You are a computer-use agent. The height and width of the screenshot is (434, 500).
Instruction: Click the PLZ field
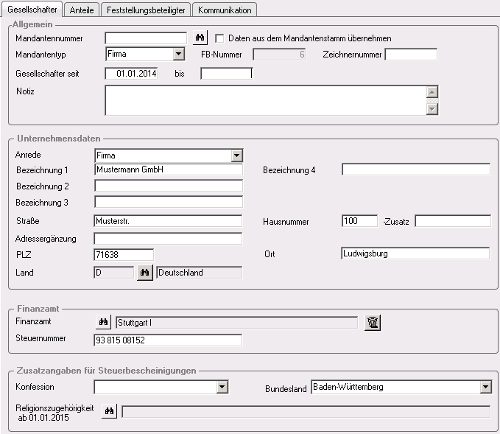point(124,255)
